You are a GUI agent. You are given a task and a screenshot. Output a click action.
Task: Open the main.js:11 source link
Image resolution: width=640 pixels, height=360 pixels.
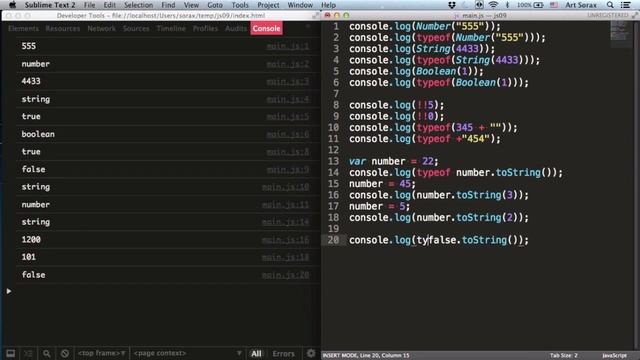tap(285, 204)
